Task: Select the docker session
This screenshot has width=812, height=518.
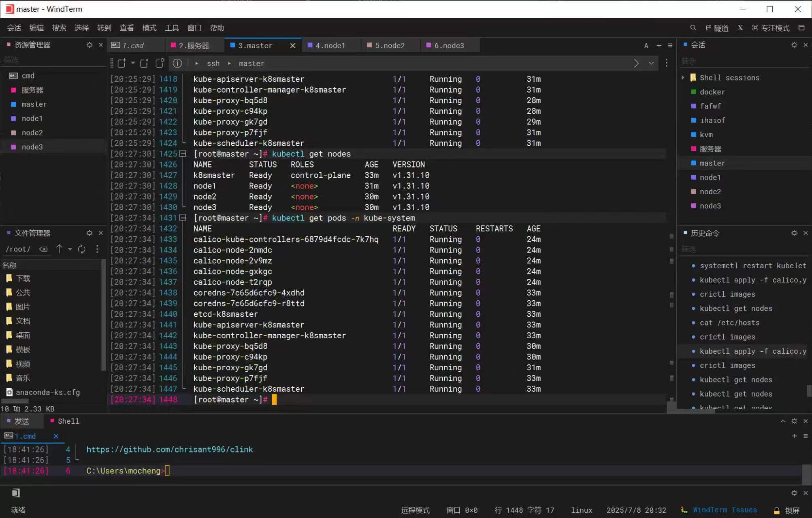Action: click(712, 92)
